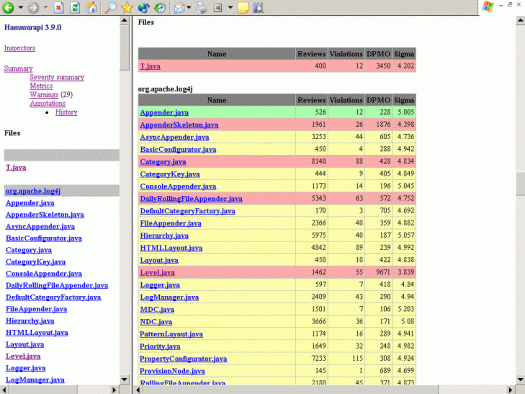Go to the Home page icon
Screen dimensions: 525x394
[91, 7]
